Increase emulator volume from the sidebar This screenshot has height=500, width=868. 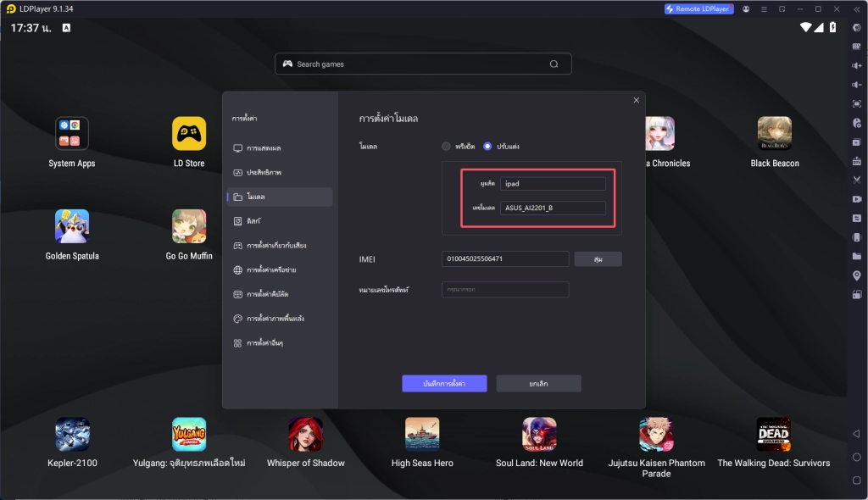pos(856,65)
